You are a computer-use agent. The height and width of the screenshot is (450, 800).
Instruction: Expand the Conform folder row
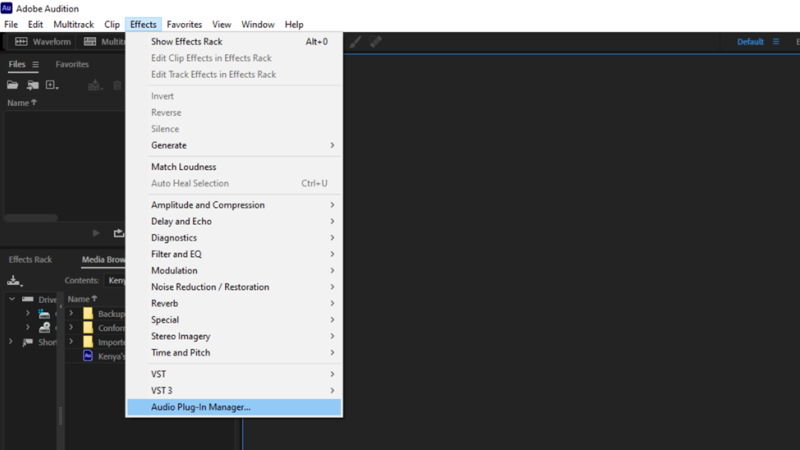click(x=71, y=327)
